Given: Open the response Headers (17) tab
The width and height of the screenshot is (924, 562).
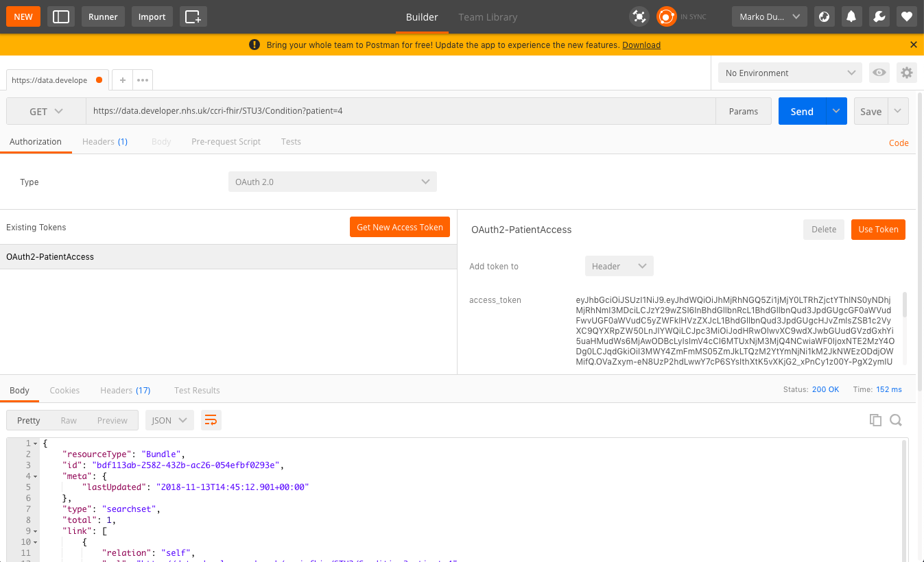Looking at the screenshot, I should (126, 390).
